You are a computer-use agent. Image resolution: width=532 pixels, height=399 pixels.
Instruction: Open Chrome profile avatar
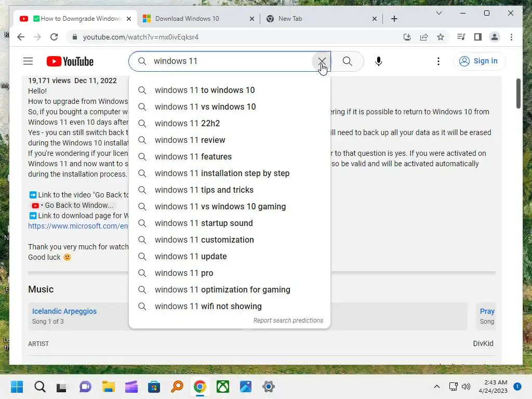(x=495, y=37)
